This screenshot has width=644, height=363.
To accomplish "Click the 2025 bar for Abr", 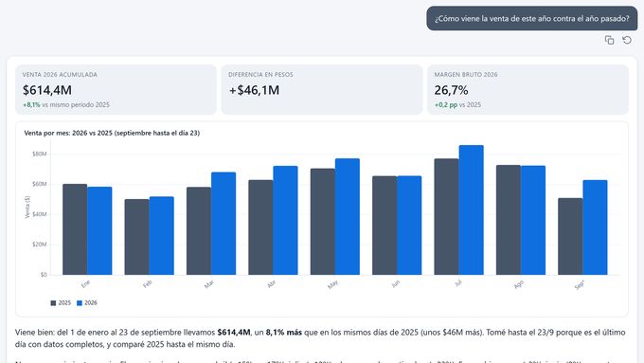I will coord(260,227).
